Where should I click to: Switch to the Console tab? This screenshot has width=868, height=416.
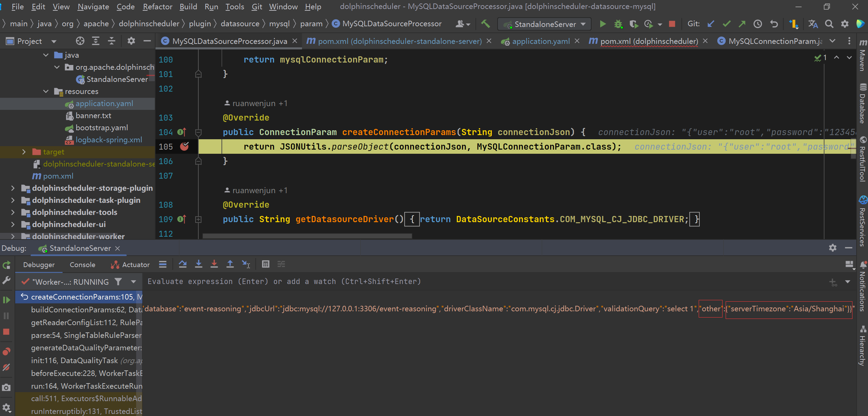coord(82,264)
